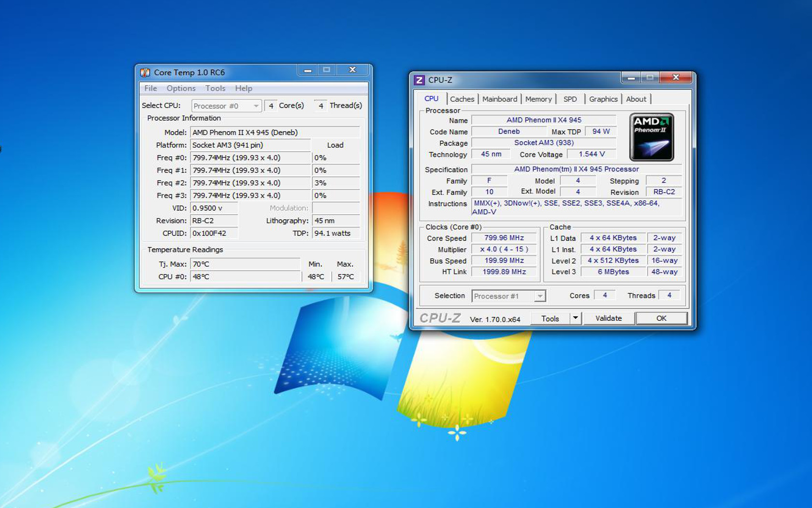Viewport: 812px width, 508px height.
Task: Click the AMD Phenom II processor logo
Action: click(652, 137)
